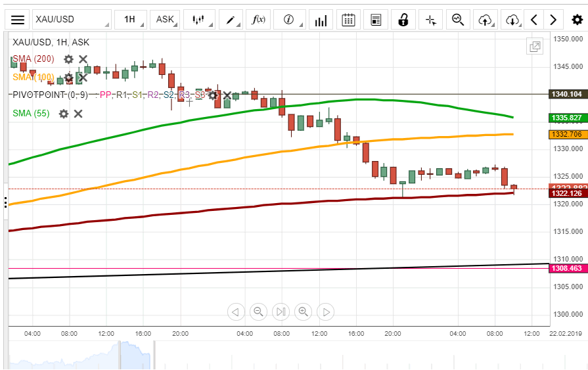The width and height of the screenshot is (588, 370).
Task: Open the f(x) indicators menu
Action: point(259,20)
